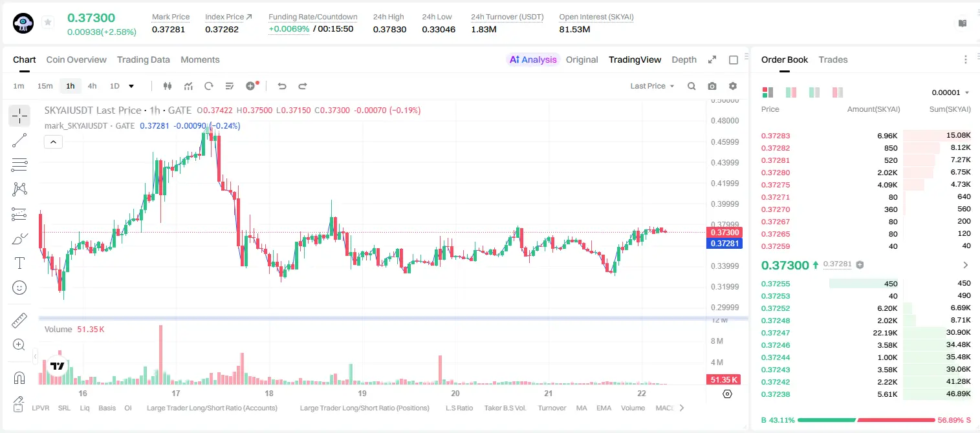Select the brush drawing tool
Screen dimensions: 980x433
[x=19, y=238]
